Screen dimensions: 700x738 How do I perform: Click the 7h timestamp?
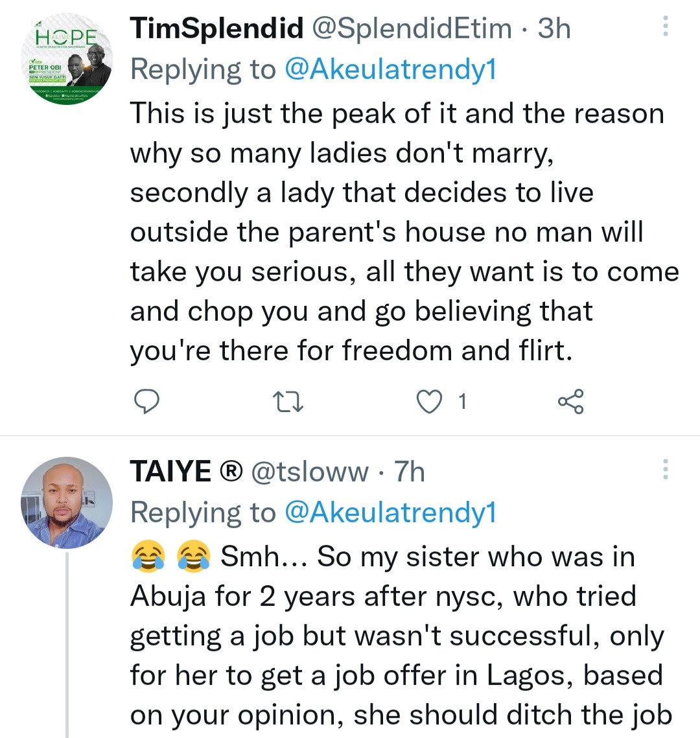point(410,472)
